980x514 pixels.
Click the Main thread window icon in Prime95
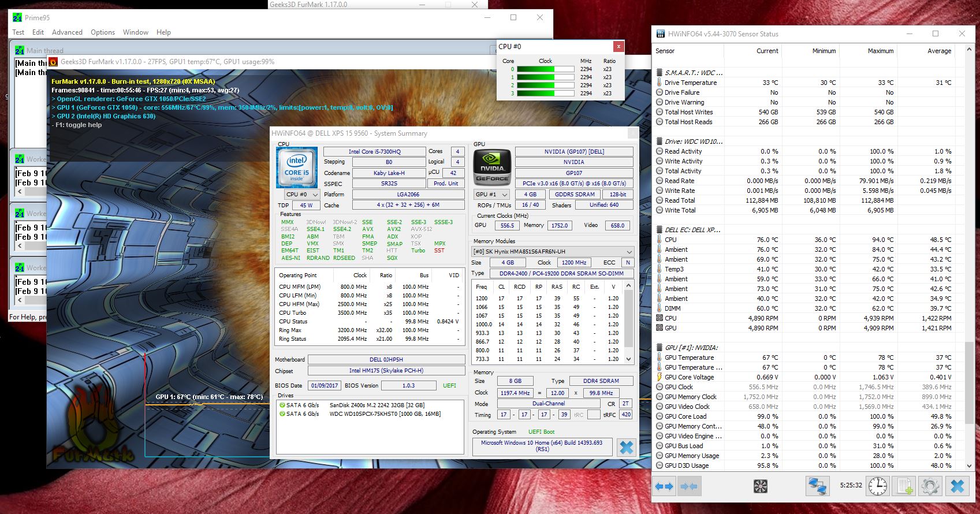pos(20,50)
